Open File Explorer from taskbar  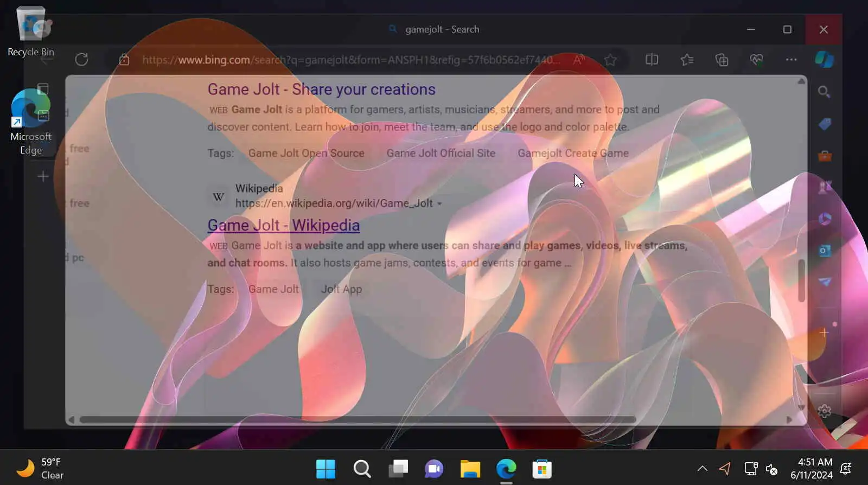[x=470, y=469]
